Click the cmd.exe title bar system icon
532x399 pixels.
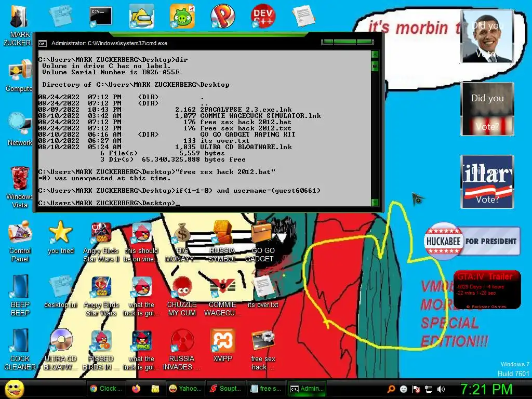coord(43,44)
